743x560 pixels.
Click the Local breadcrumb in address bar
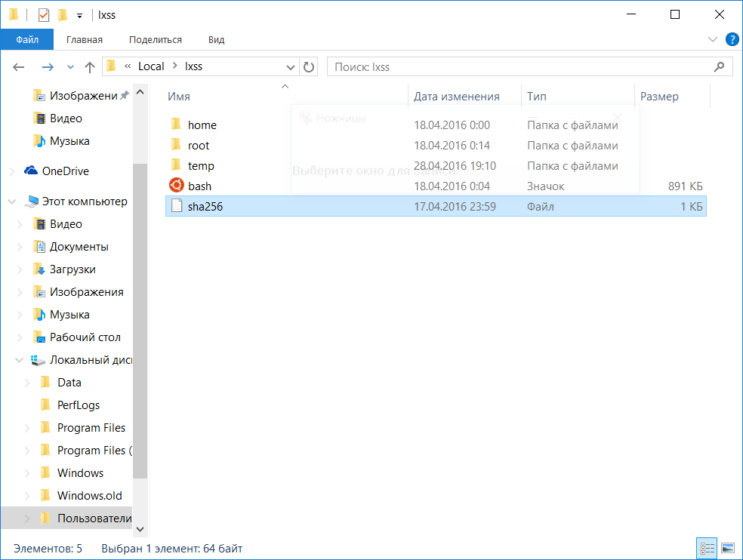pos(151,66)
